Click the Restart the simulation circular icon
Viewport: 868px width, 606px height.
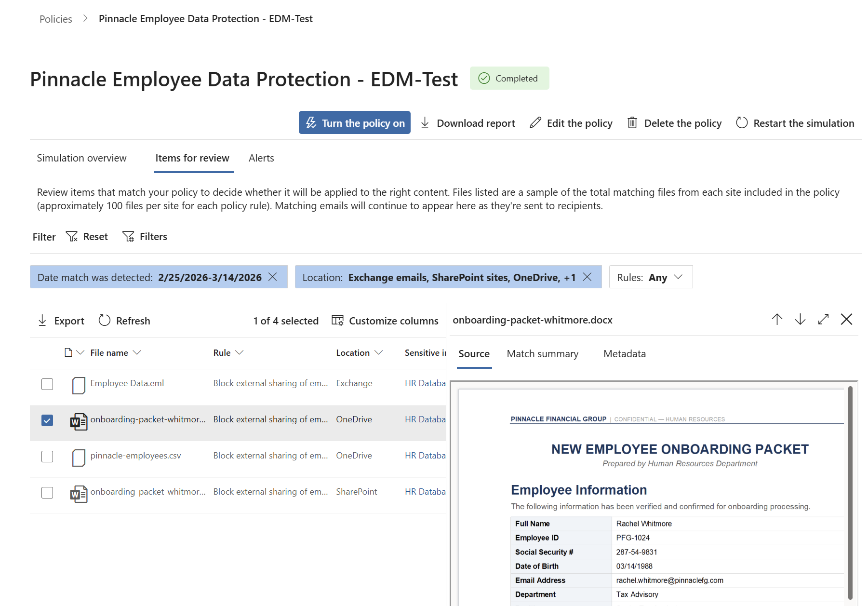[742, 123]
